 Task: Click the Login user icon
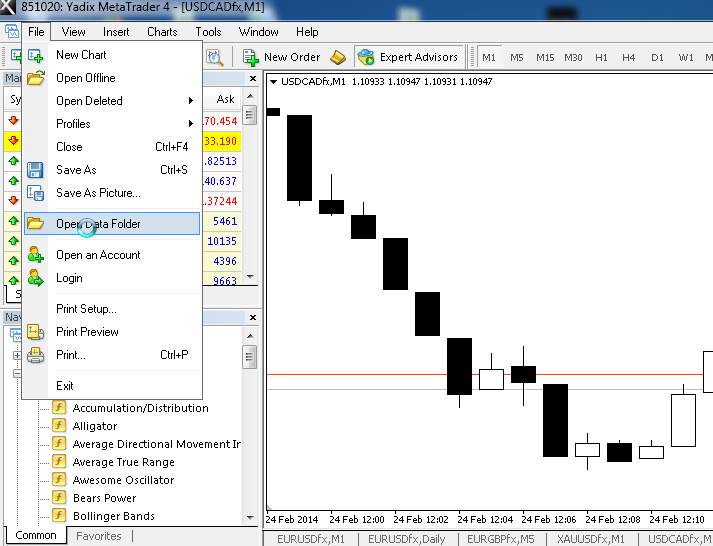click(35, 278)
